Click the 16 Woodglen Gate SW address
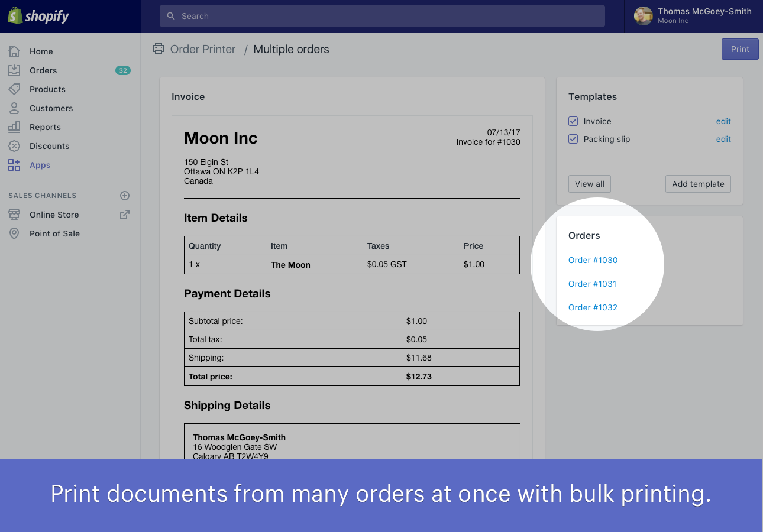 pos(235,447)
